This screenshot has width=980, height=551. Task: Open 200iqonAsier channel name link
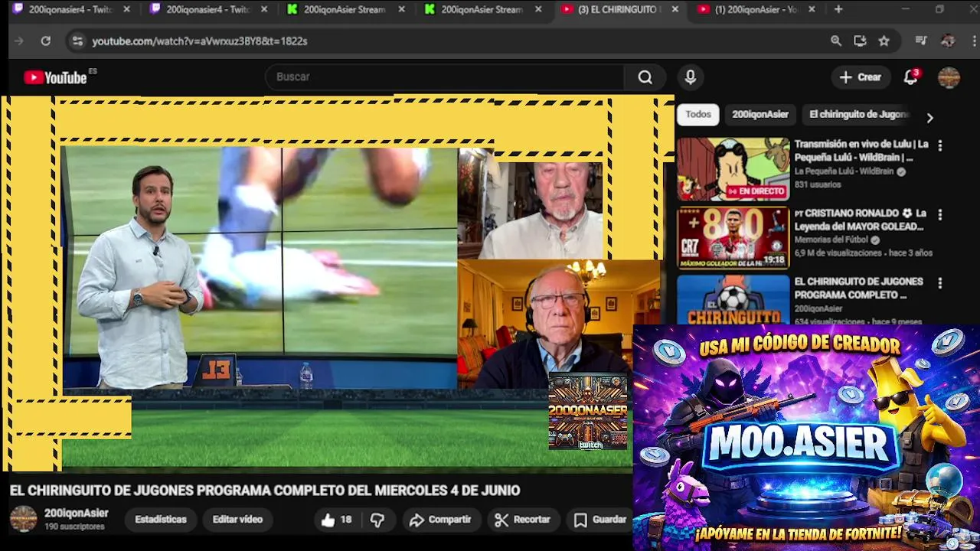[76, 514]
